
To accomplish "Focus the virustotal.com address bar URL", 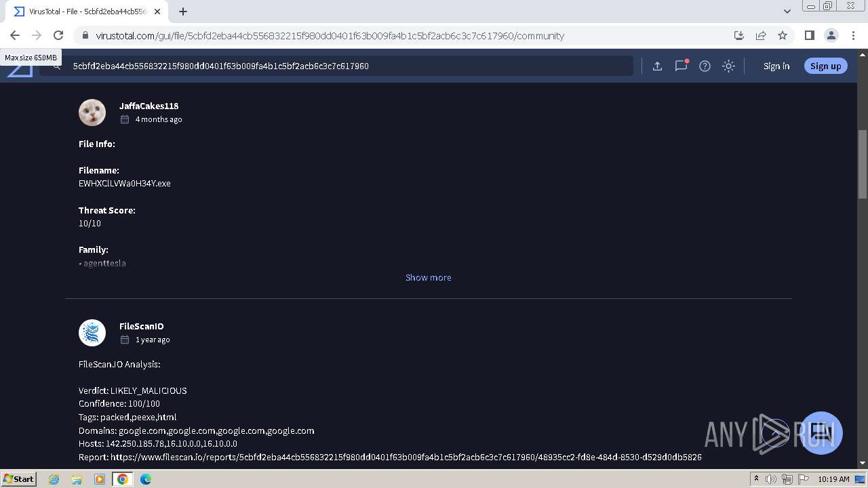I will coord(330,36).
